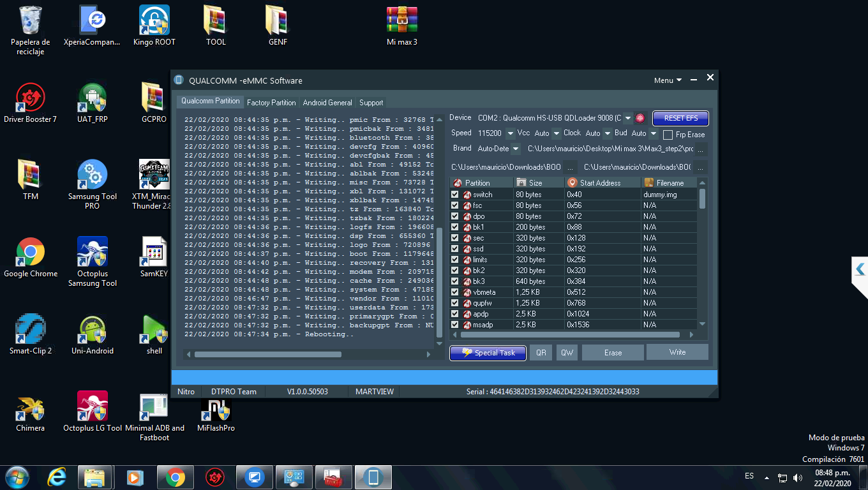Open the Vcc Auto dropdown
This screenshot has height=490, width=868.
pyautogui.click(x=557, y=133)
